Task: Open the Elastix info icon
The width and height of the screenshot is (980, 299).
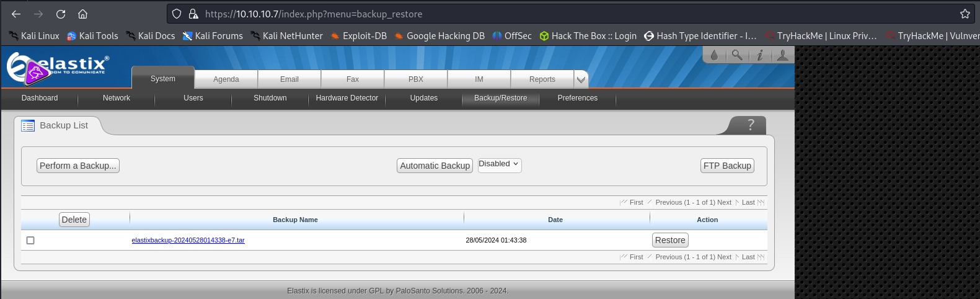Action: pyautogui.click(x=760, y=55)
